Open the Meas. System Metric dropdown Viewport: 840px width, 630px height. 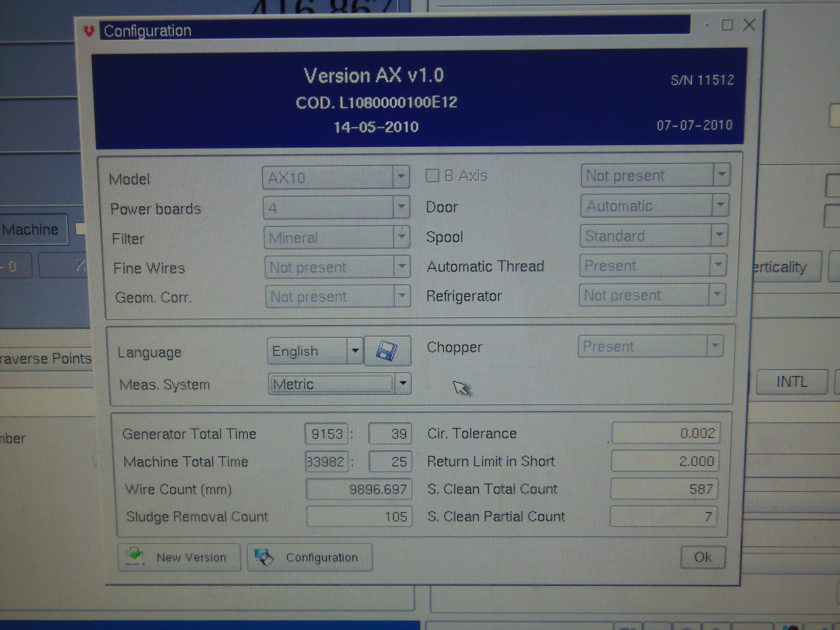pos(340,383)
